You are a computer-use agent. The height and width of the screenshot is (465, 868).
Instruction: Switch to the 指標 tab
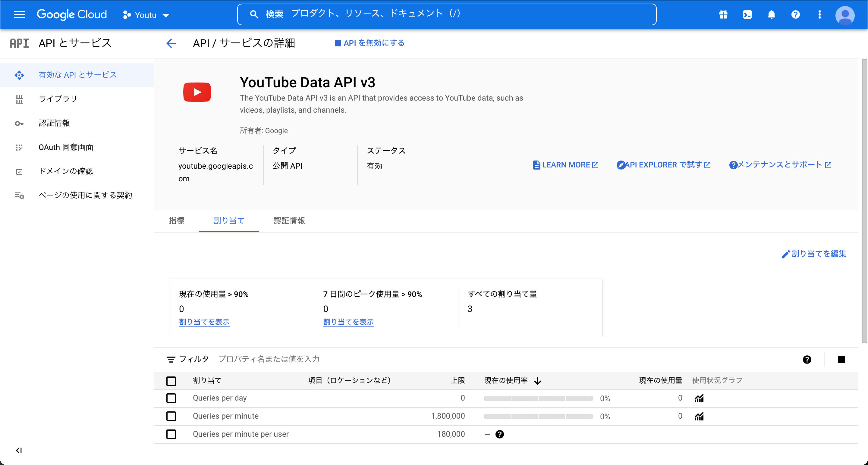tap(177, 220)
